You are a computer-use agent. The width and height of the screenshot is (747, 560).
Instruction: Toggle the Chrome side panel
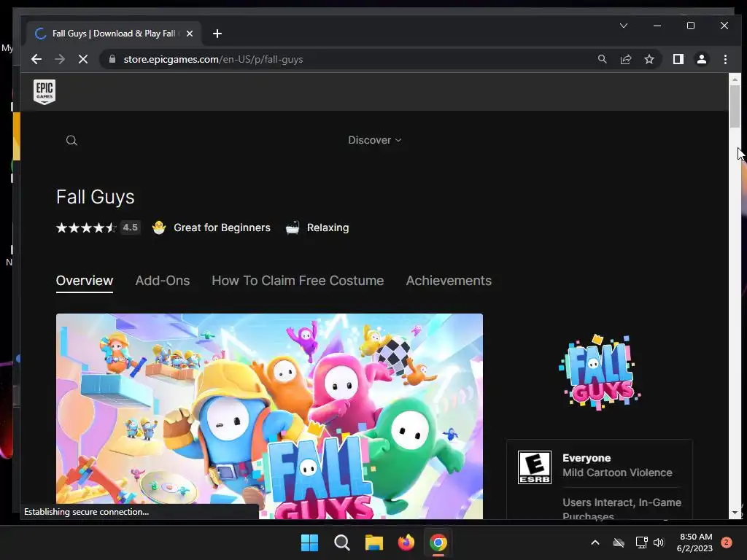tap(678, 59)
